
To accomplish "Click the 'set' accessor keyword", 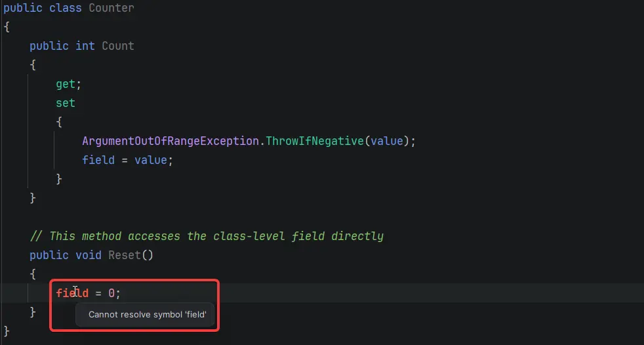I will (x=66, y=103).
